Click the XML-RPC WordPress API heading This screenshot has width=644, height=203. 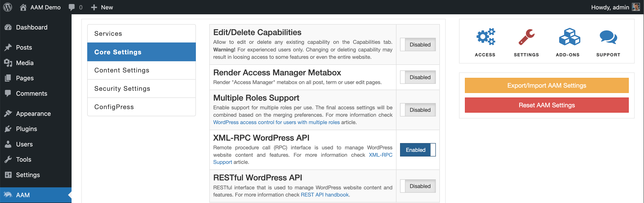261,138
